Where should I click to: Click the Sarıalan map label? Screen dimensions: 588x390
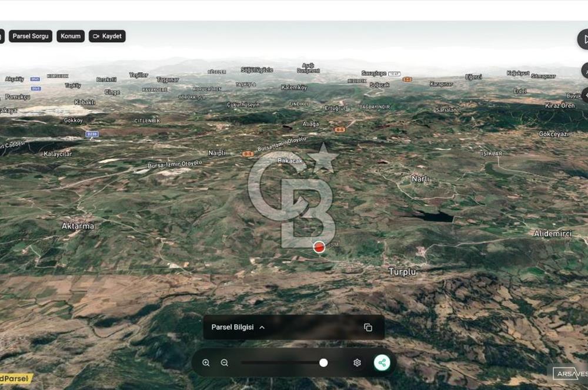(446, 110)
